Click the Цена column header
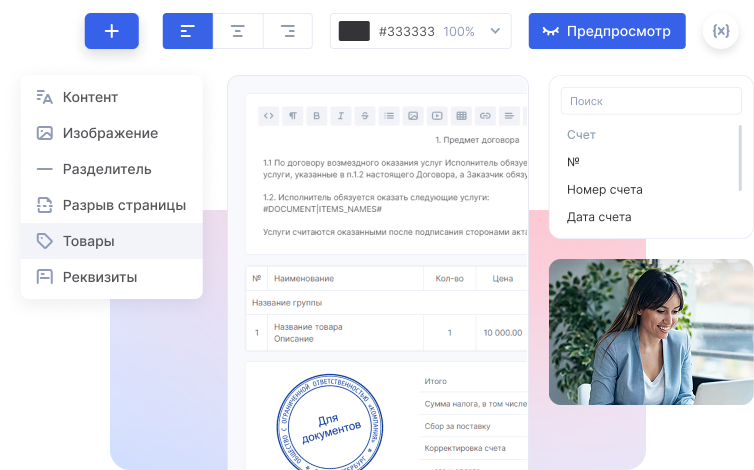 pos(503,279)
